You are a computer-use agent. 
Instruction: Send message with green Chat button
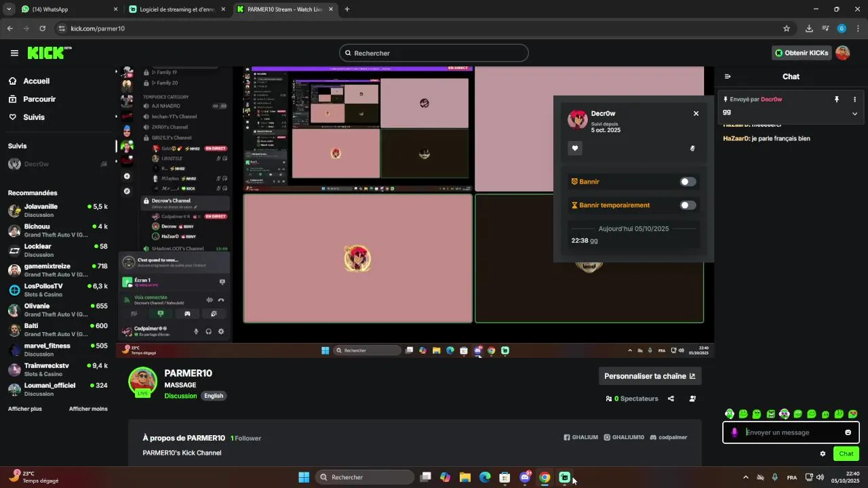click(846, 454)
